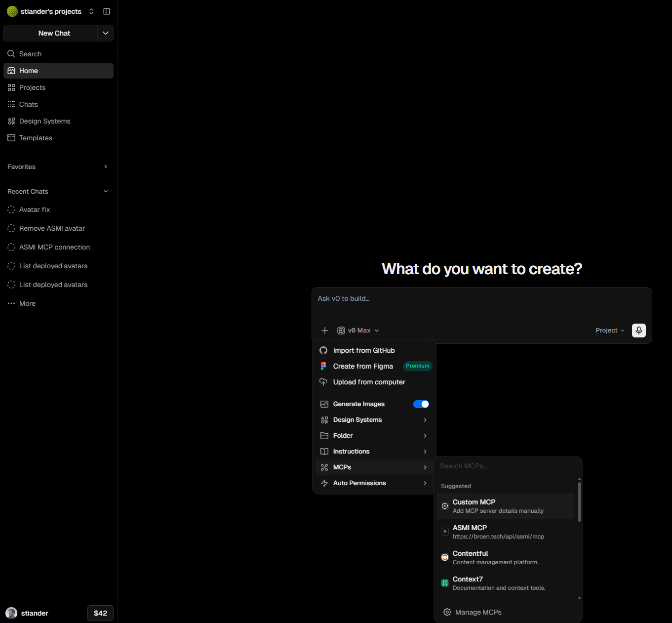Image resolution: width=672 pixels, height=623 pixels.
Task: Select Upload from computer
Action: 374,382
